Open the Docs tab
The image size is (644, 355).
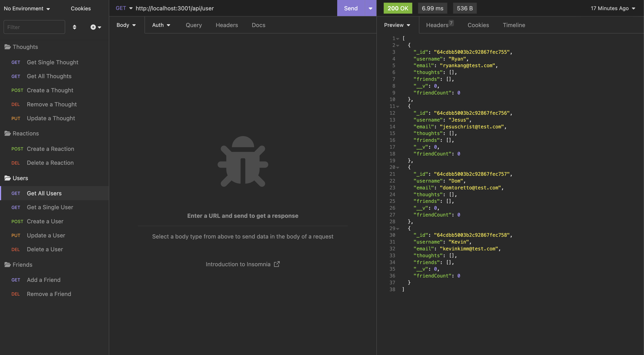(x=258, y=25)
